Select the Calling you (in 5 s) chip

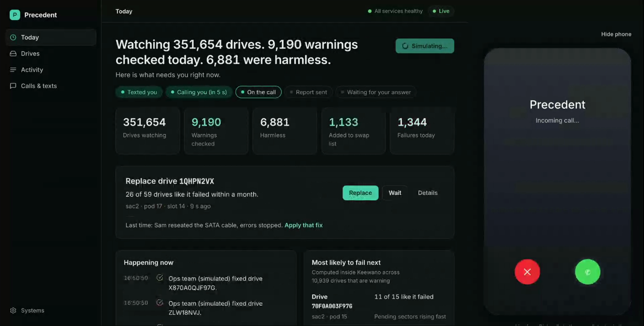199,92
